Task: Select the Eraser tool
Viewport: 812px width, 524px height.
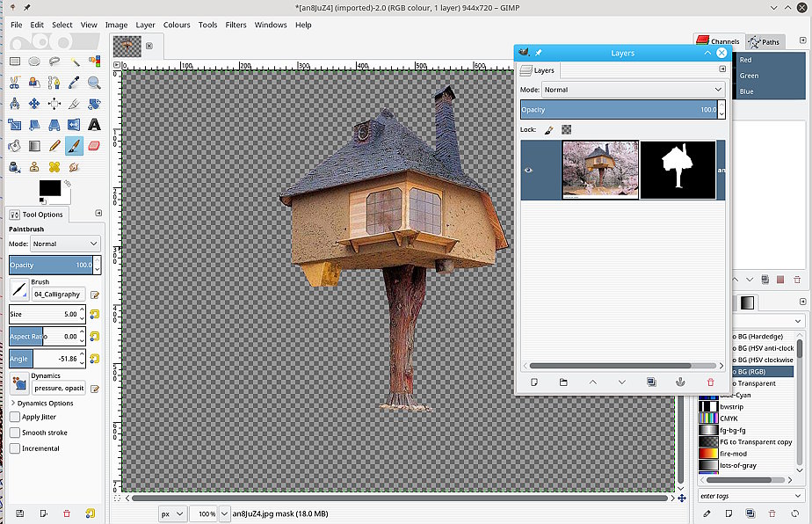Action: [94, 146]
